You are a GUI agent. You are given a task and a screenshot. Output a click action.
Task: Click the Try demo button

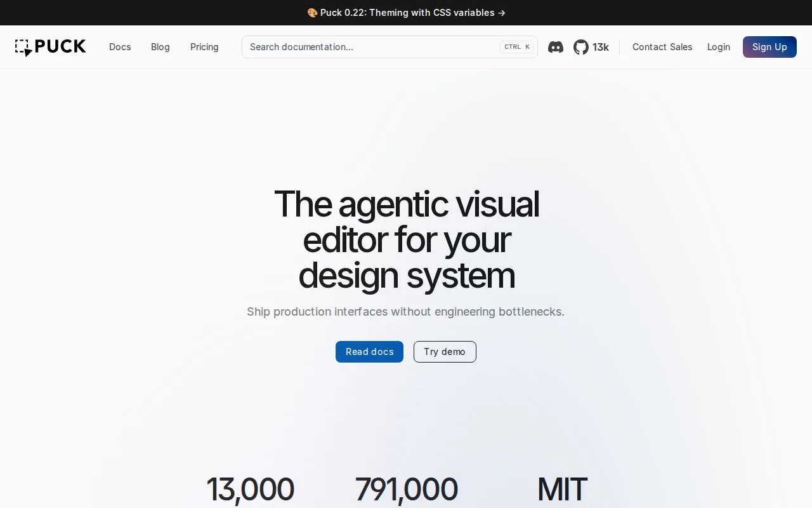(x=445, y=352)
